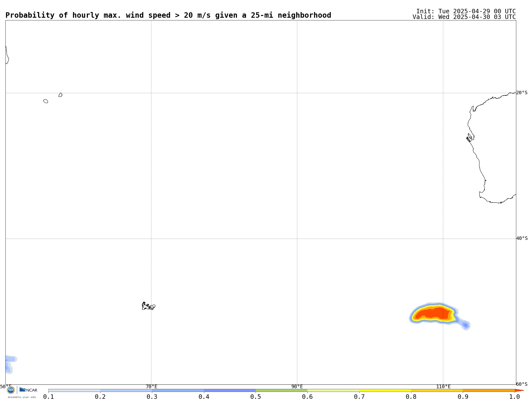Click the 0.7–0.8 yellow colorbar segment
This screenshot has height=400, width=532.
[x=385, y=390]
